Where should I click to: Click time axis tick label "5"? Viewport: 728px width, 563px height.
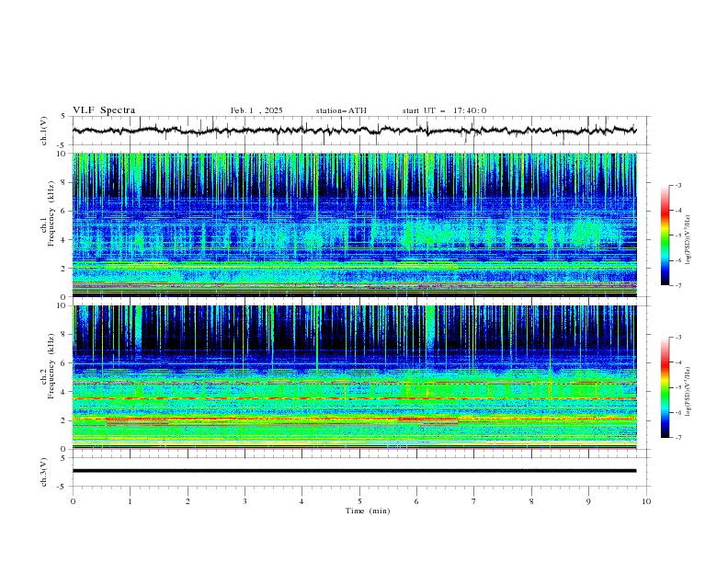click(x=359, y=501)
